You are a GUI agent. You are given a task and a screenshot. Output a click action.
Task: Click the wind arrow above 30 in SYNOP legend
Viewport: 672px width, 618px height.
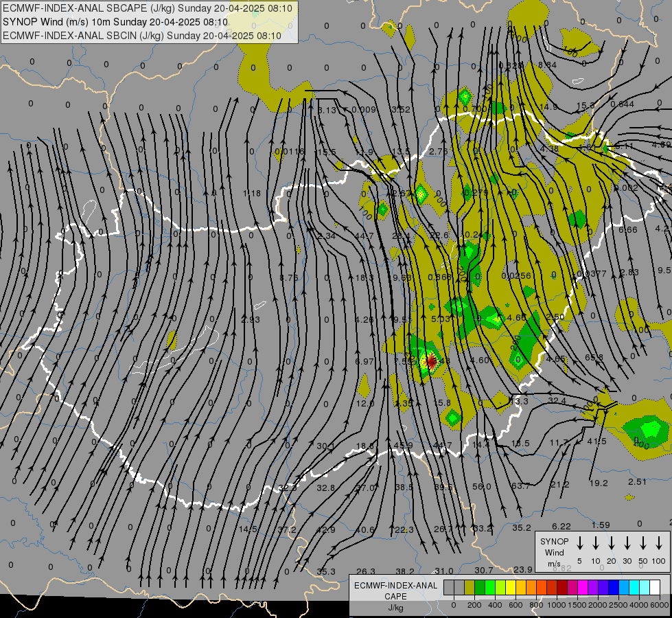[627, 542]
